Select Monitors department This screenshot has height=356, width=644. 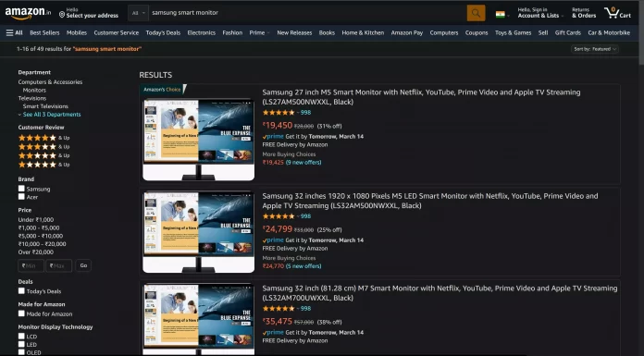coord(34,90)
